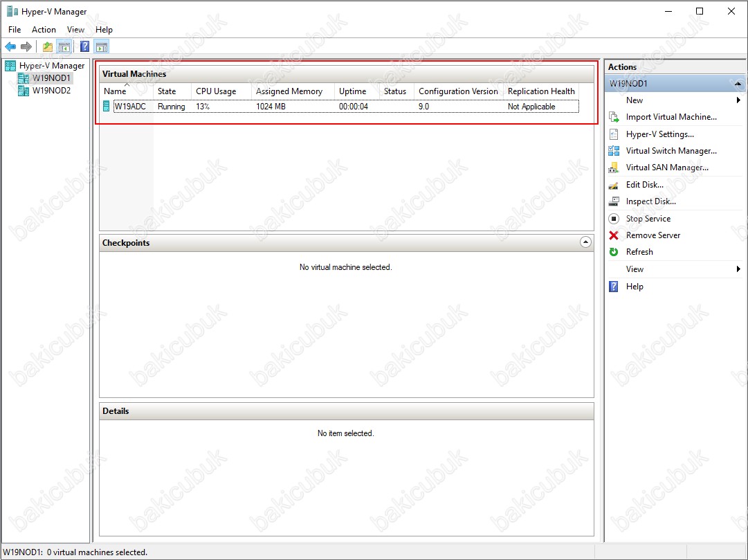Click the Not Applicable replication health cell

(x=531, y=107)
